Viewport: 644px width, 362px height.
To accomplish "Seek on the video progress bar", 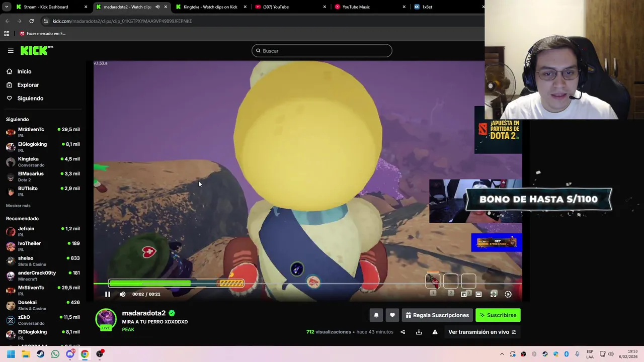I will tap(307, 284).
